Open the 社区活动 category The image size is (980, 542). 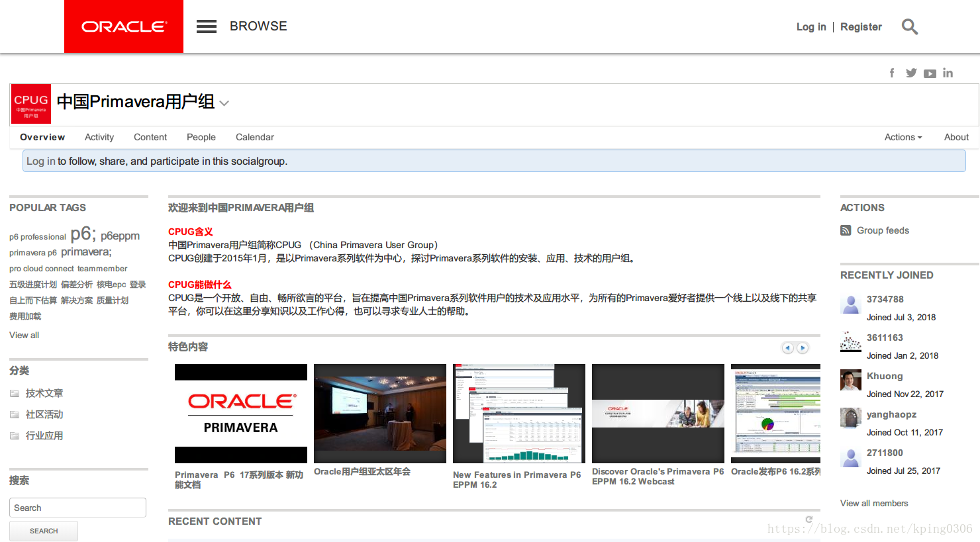(x=44, y=414)
